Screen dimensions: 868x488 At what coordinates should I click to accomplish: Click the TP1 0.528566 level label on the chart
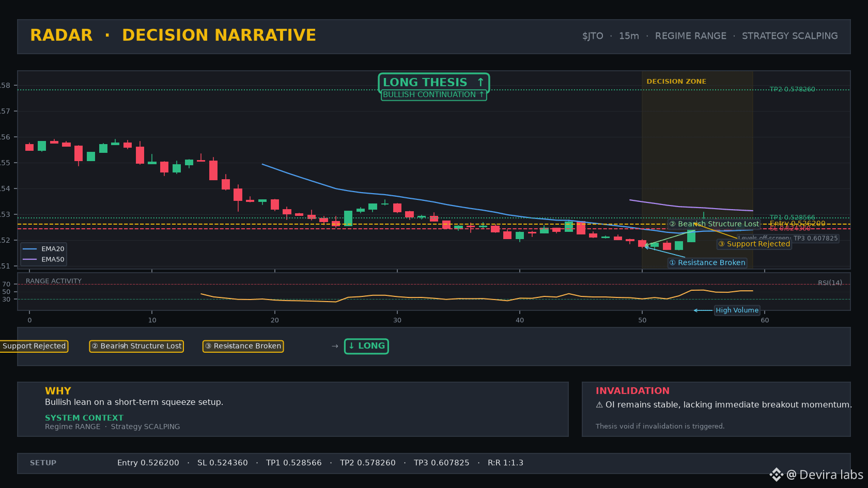click(x=792, y=217)
